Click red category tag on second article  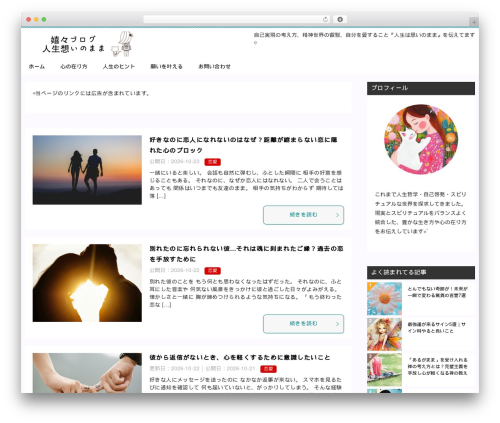[x=212, y=271]
